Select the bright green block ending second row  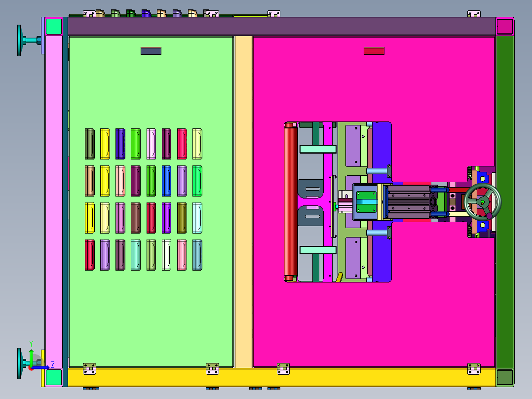197,181
